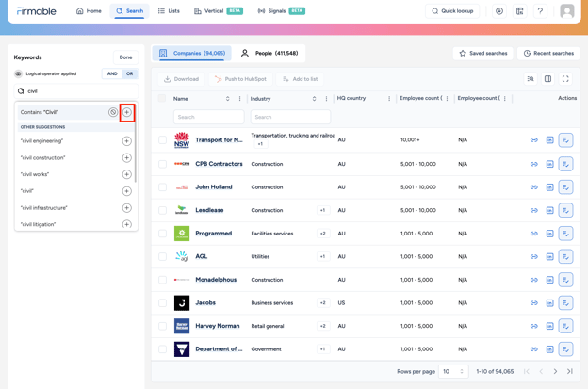Screen dimensions: 588x389
Task: Open Saved searches
Action: 483,53
